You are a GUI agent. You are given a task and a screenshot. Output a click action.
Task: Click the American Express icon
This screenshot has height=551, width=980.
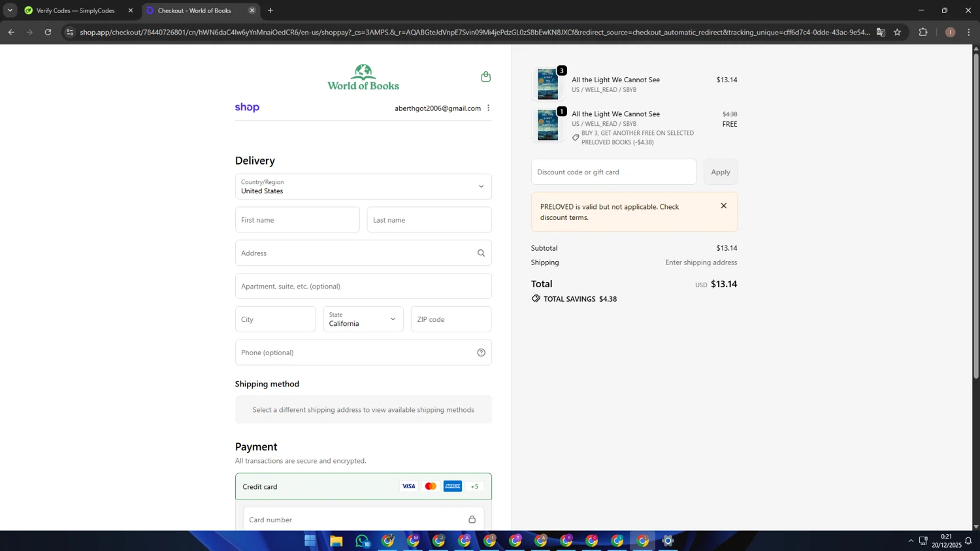[x=453, y=486]
